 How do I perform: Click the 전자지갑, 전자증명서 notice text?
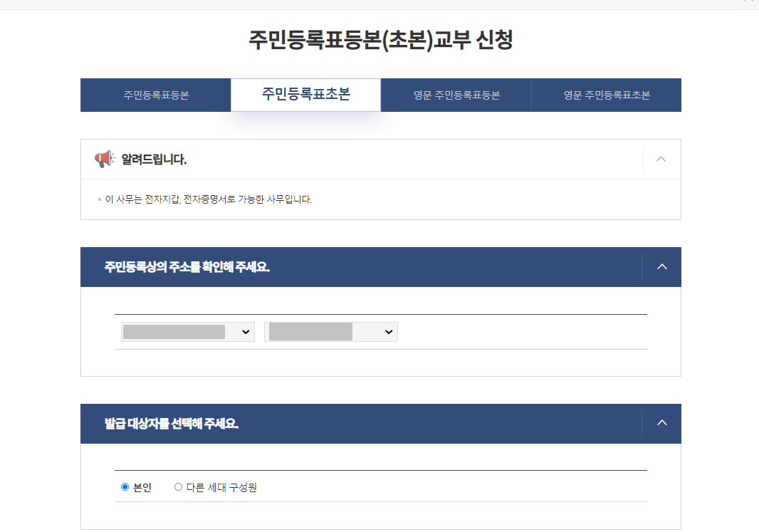[208, 199]
